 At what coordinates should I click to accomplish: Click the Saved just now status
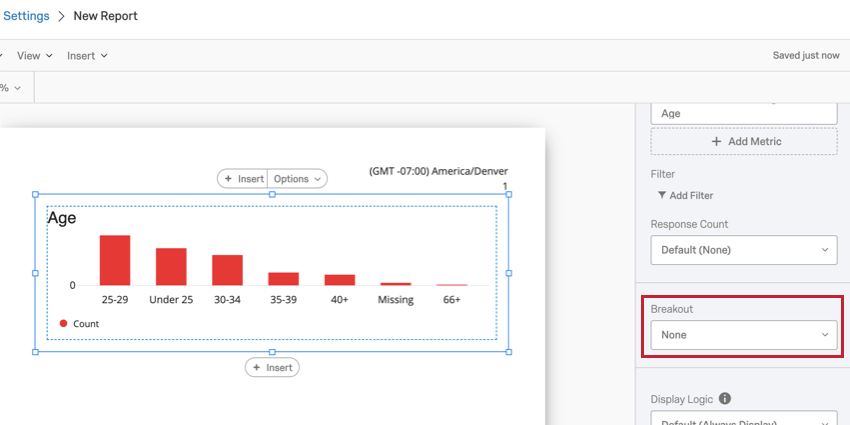[x=806, y=55]
